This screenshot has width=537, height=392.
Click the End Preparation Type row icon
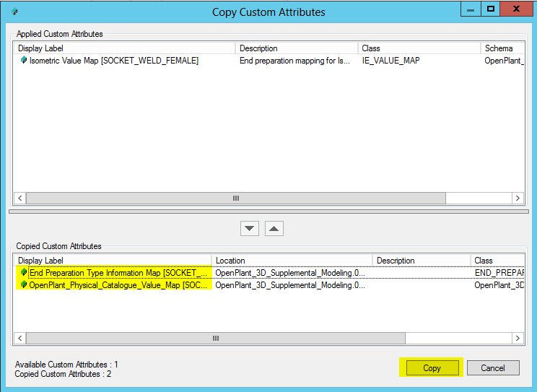click(x=24, y=273)
